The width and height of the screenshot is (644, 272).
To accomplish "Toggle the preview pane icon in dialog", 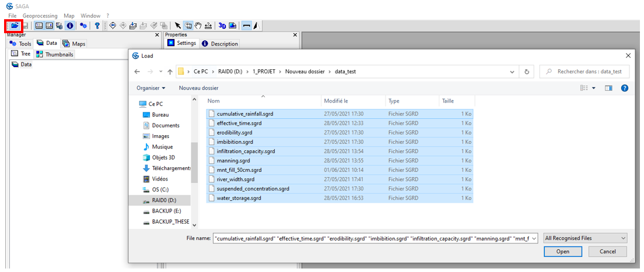I will [609, 88].
